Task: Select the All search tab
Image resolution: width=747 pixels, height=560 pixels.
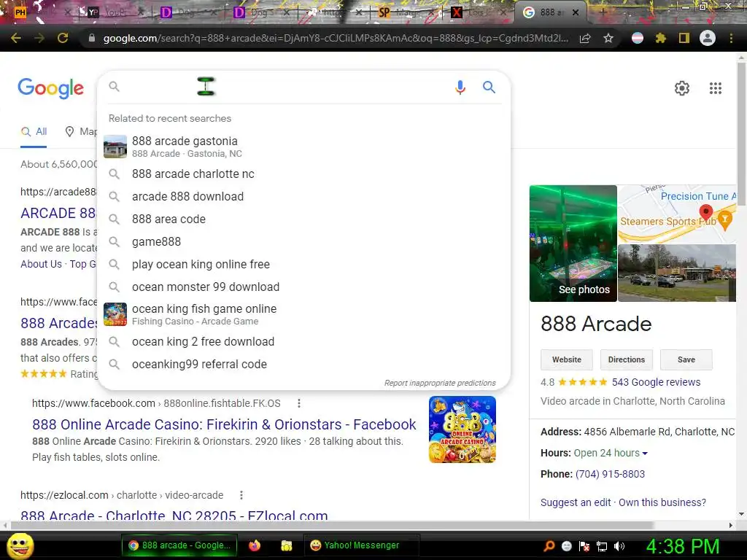Action: pos(34,131)
